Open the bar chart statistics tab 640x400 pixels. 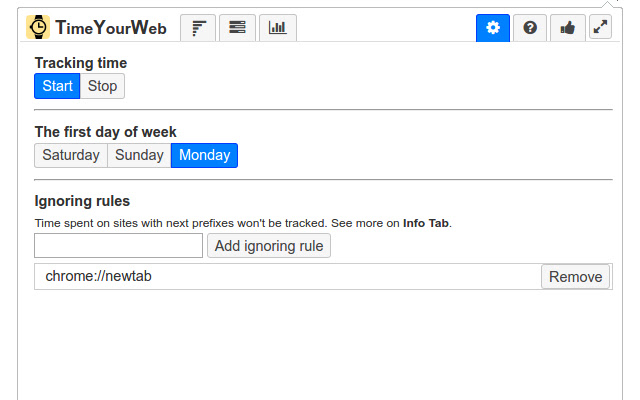click(277, 28)
